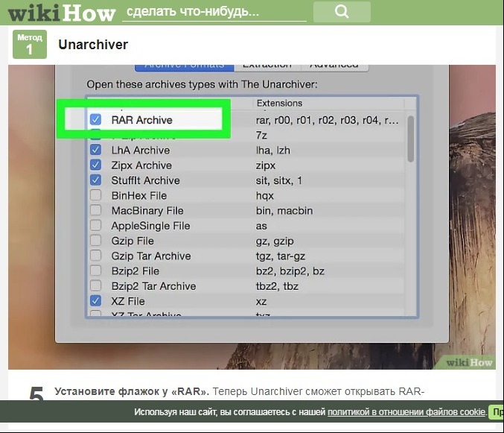
Task: Focus the wikiHow search field
Action: click(x=214, y=12)
